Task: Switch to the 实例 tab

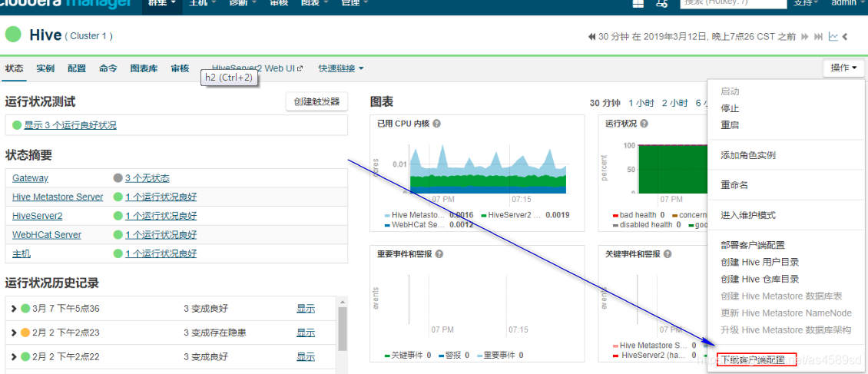Action: [x=45, y=68]
